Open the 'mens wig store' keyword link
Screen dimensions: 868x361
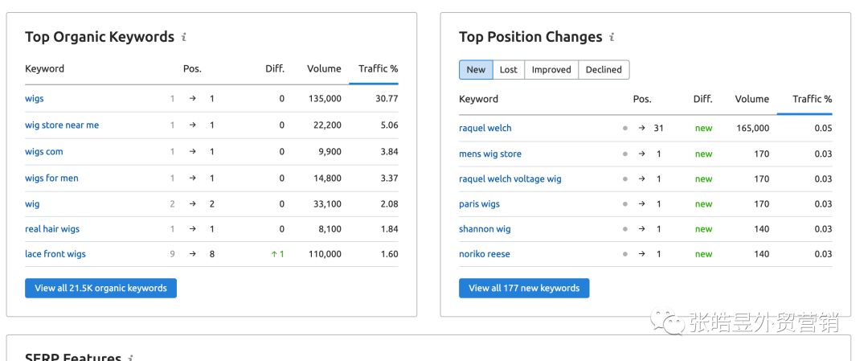pyautogui.click(x=490, y=154)
